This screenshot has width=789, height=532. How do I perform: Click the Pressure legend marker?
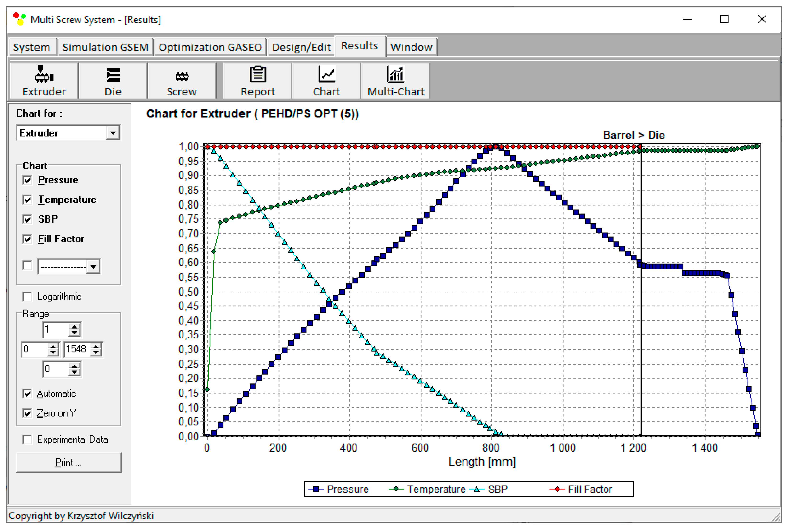tap(316, 489)
